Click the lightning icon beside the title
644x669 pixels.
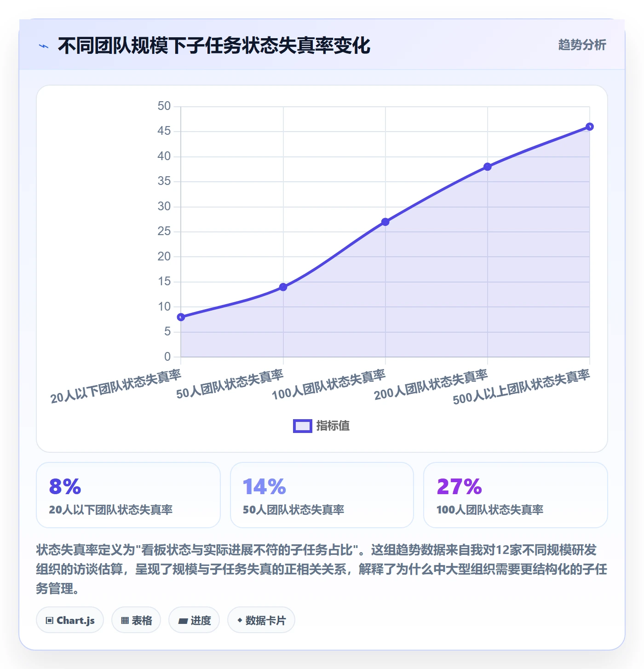pyautogui.click(x=44, y=46)
